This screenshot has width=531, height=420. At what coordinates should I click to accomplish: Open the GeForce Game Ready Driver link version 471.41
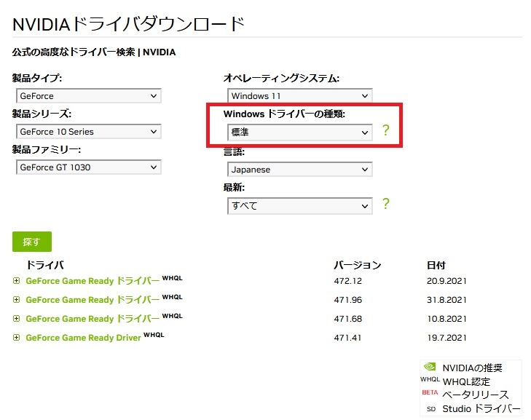(83, 338)
